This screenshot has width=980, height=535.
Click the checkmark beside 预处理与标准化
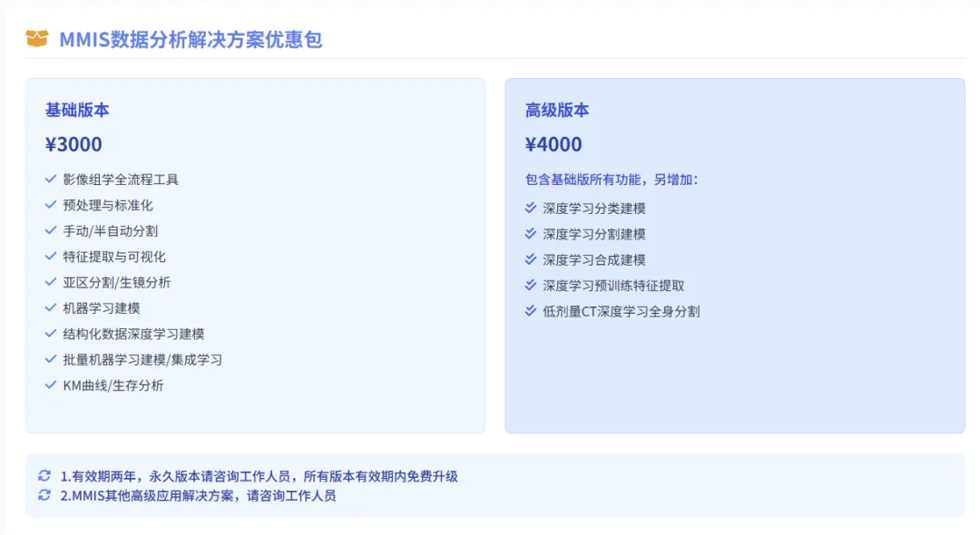coord(51,205)
